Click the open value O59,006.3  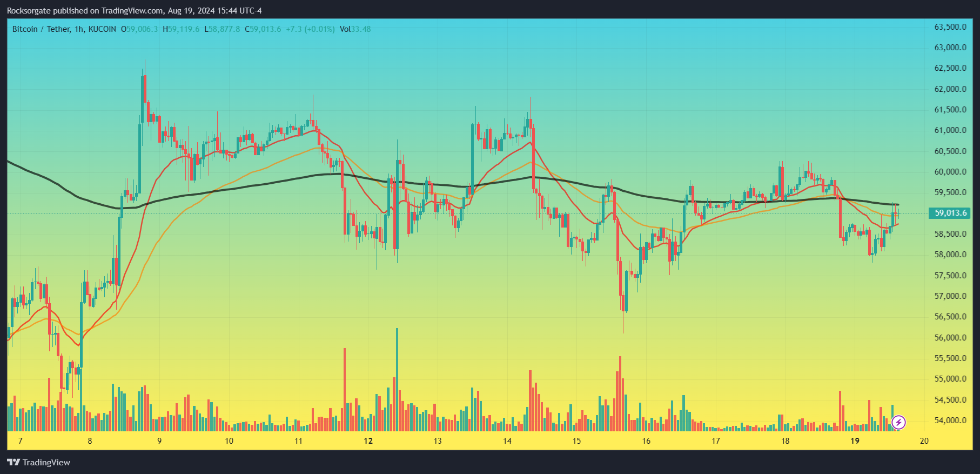click(x=139, y=29)
